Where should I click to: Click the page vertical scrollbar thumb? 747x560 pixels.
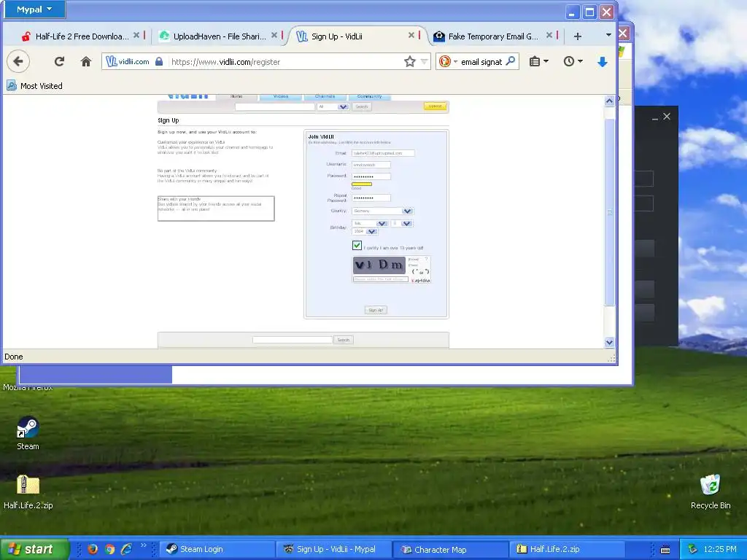click(609, 212)
